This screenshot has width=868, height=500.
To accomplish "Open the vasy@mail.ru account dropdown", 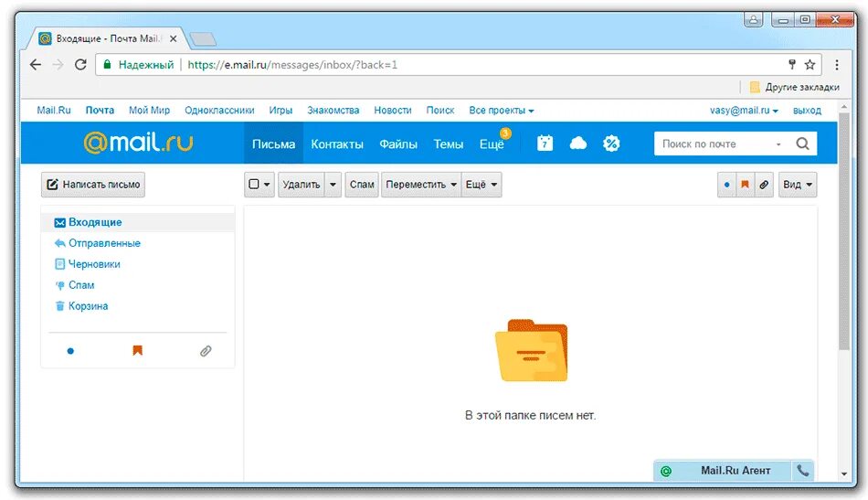I will tap(744, 111).
